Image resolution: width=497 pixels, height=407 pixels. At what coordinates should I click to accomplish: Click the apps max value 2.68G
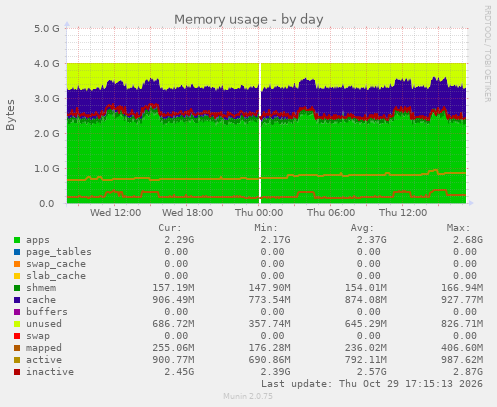(x=468, y=240)
